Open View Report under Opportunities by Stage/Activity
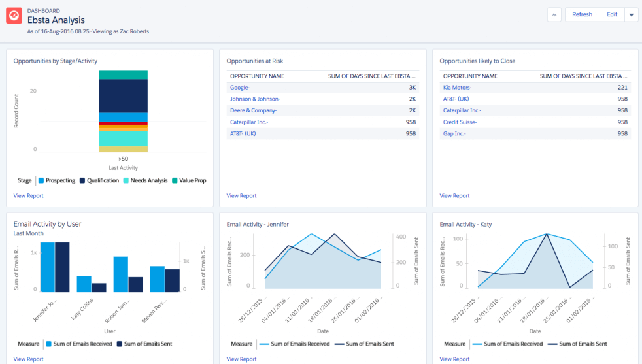Image resolution: width=642 pixels, height=364 pixels. [x=28, y=195]
